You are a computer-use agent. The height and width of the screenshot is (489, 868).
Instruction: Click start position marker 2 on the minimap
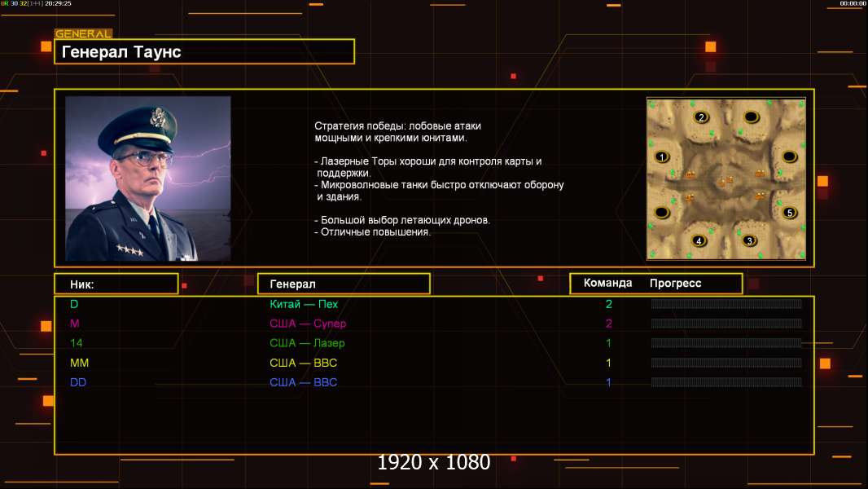[701, 117]
